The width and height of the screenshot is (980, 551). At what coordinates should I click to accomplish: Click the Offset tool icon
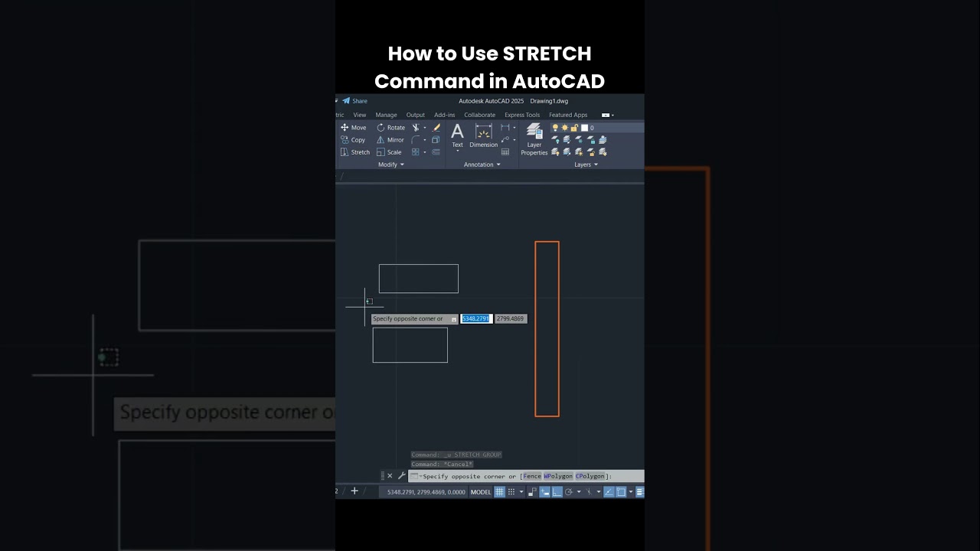pos(436,152)
